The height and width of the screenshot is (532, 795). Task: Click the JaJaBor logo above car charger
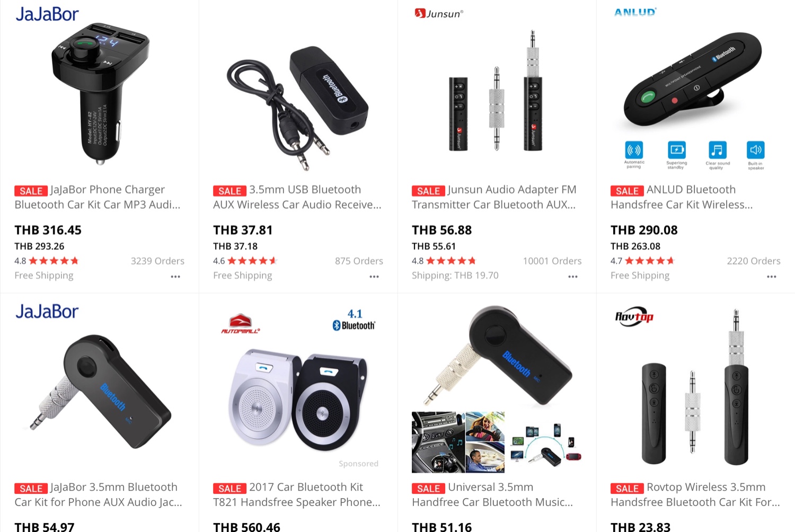47,14
